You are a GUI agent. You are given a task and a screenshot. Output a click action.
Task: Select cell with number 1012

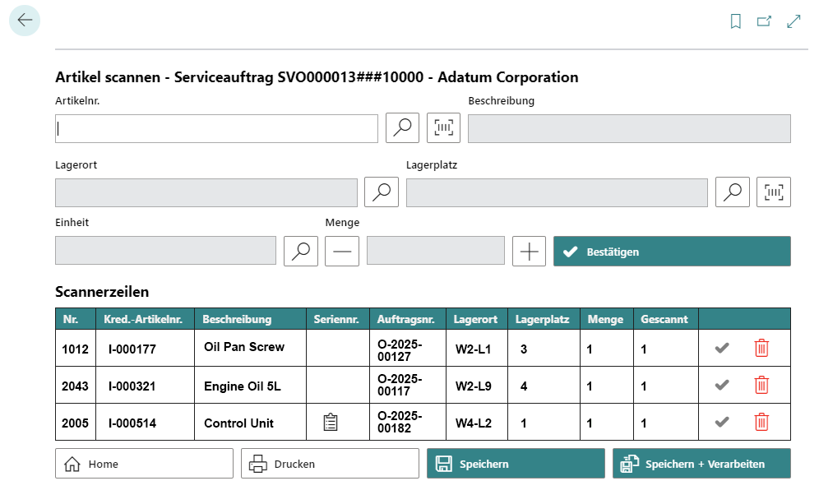click(75, 349)
